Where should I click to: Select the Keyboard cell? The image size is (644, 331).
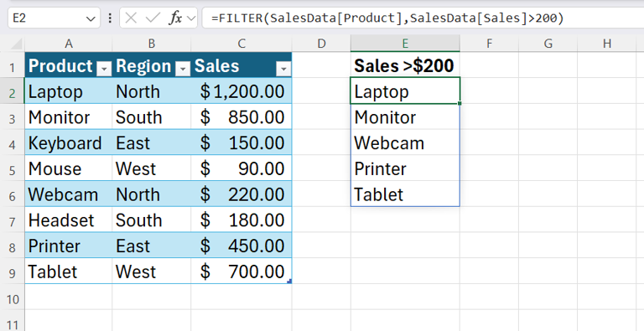[x=68, y=143]
